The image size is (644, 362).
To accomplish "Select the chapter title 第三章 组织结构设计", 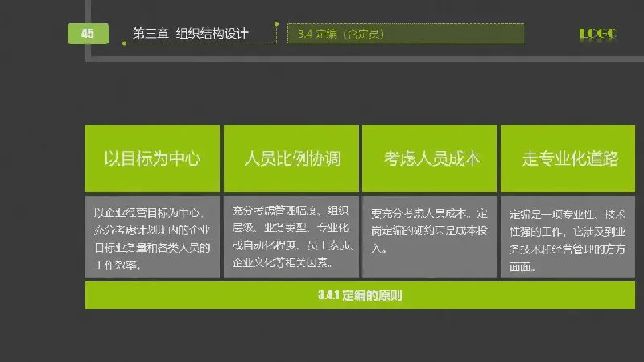I will tap(190, 34).
